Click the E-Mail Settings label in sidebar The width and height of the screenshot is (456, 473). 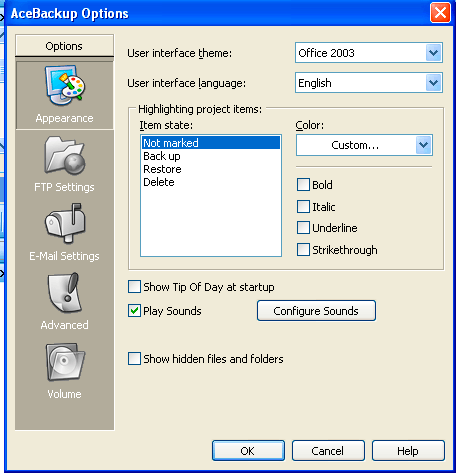point(64,256)
